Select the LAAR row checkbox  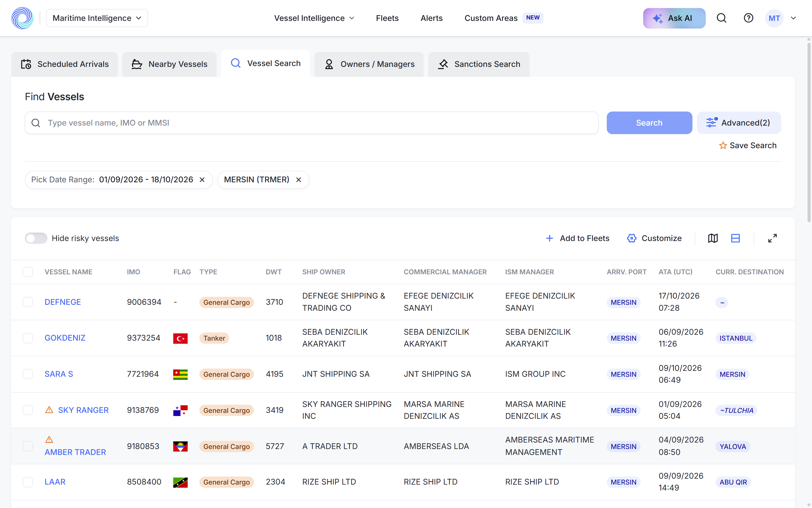point(28,482)
